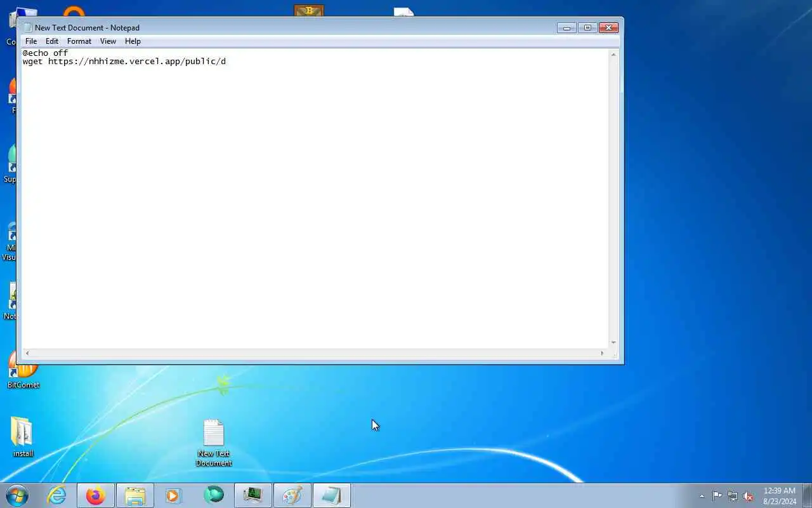
Task: Open the Action Center flag icon
Action: [717, 496]
